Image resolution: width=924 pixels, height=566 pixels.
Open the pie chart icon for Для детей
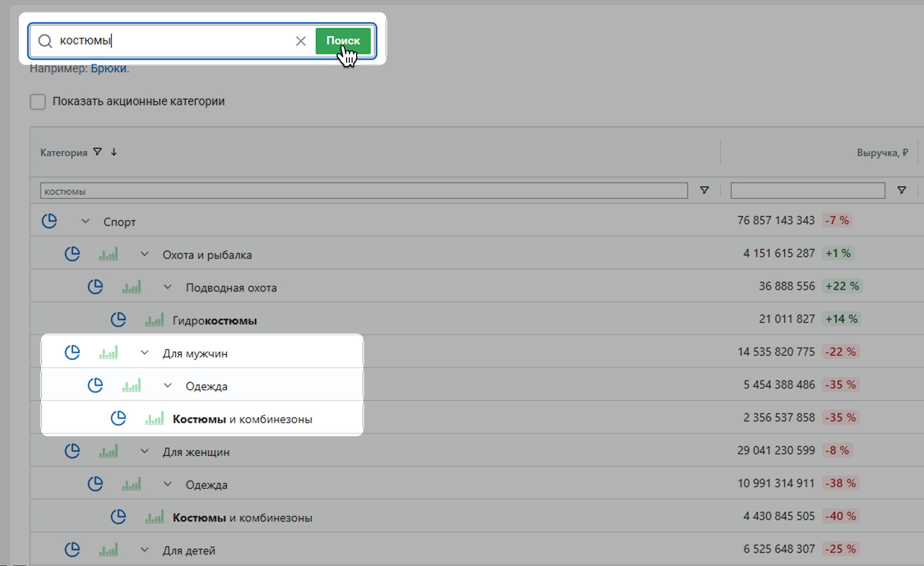pyautogui.click(x=72, y=550)
